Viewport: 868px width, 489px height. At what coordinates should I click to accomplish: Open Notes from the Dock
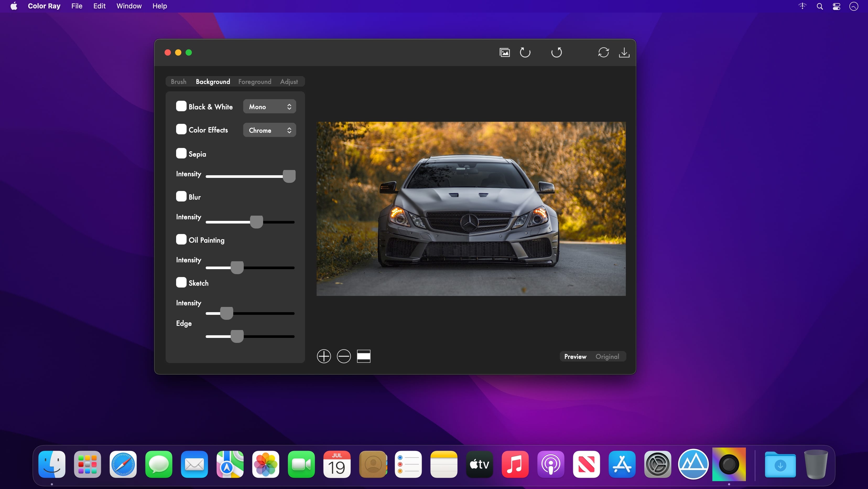[x=444, y=464]
